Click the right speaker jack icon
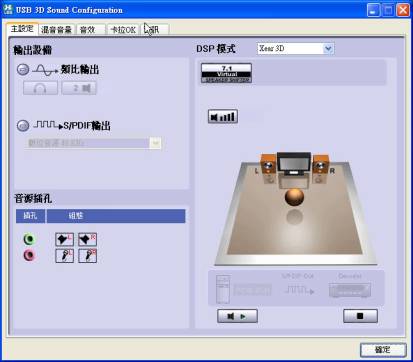Image resolution: width=413 pixels, height=362 pixels. click(x=87, y=239)
